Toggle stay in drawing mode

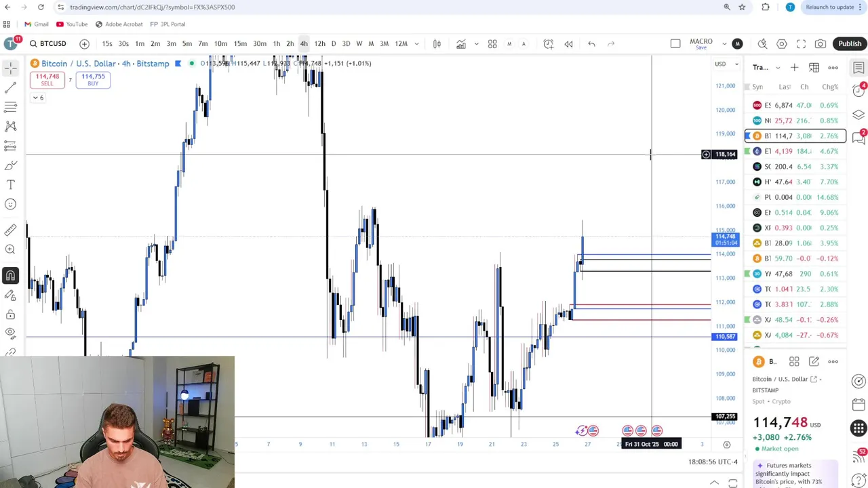tap(10, 296)
